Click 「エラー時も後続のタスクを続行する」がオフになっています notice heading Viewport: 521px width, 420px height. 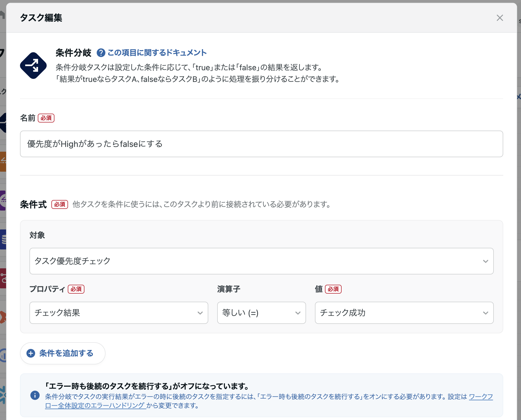click(x=147, y=386)
